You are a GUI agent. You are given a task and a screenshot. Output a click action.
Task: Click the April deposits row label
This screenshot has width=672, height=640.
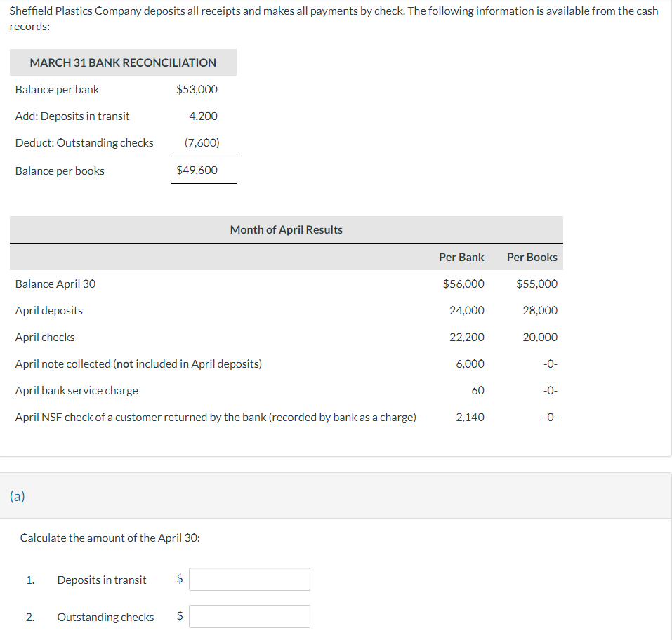[48, 310]
